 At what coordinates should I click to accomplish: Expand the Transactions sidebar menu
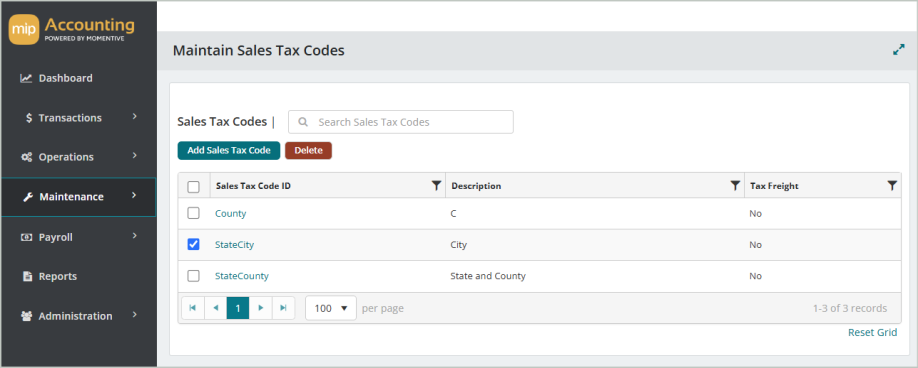[78, 118]
